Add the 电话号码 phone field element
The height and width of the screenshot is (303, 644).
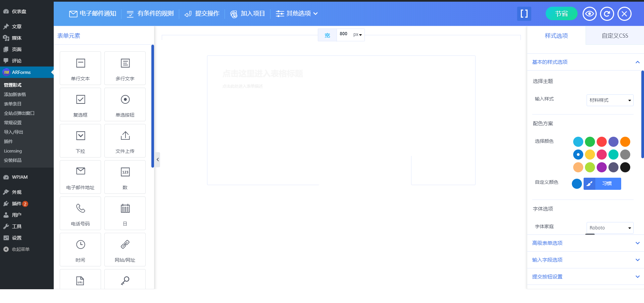(80, 213)
